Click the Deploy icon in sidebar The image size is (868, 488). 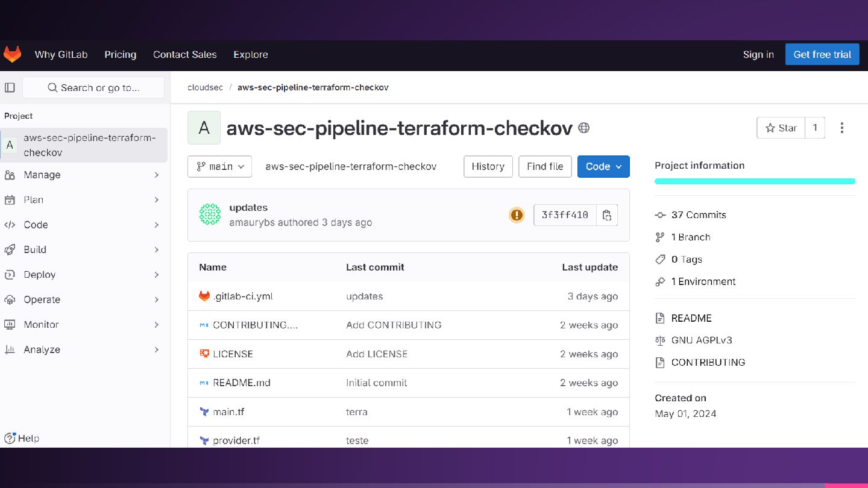tap(10, 275)
